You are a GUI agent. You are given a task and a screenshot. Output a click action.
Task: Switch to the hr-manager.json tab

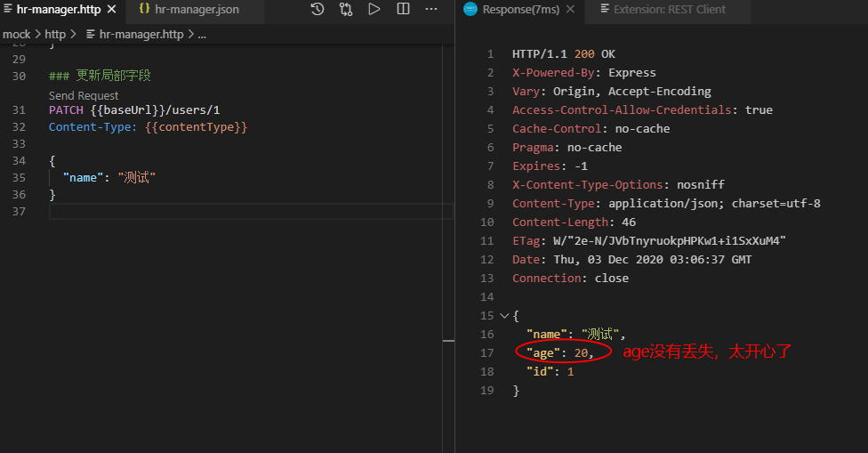pos(196,10)
